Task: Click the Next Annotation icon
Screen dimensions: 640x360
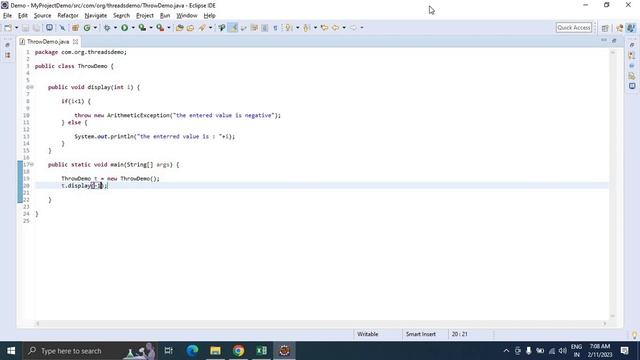Action: tap(289, 28)
